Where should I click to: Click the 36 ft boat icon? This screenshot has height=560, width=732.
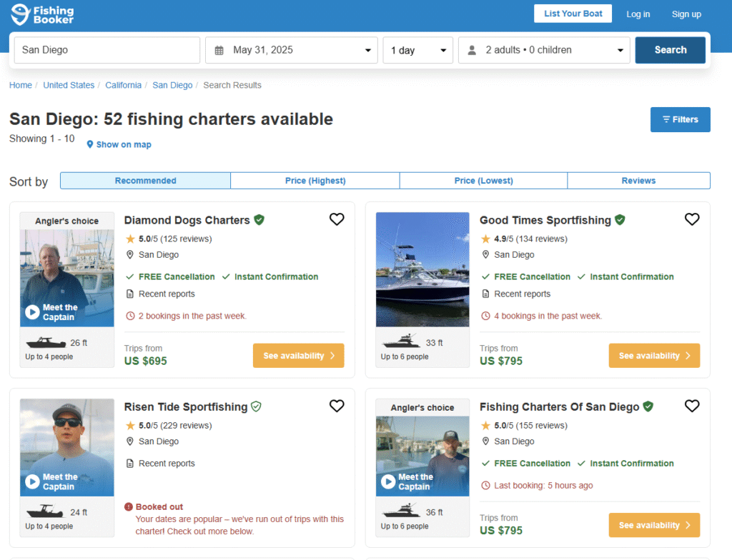(402, 511)
